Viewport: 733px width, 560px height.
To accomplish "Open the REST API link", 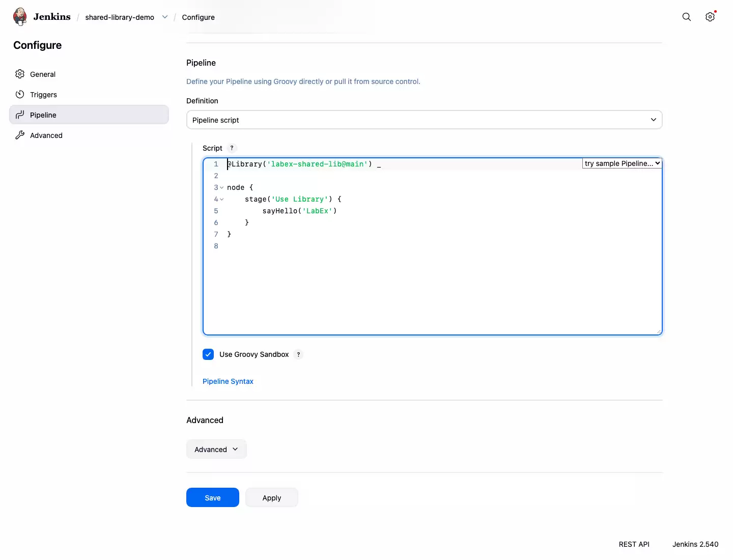I will [634, 544].
